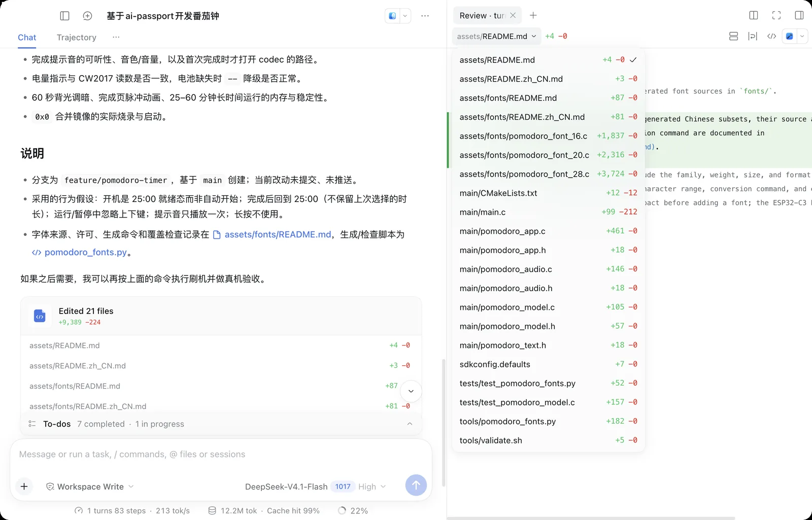Expand the dropdown arrow beside the editor app icon
Image resolution: width=812 pixels, height=520 pixels.
point(802,36)
